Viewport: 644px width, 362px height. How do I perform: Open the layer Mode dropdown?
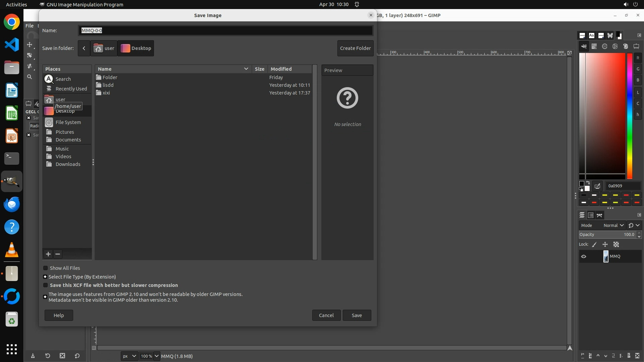(613, 226)
